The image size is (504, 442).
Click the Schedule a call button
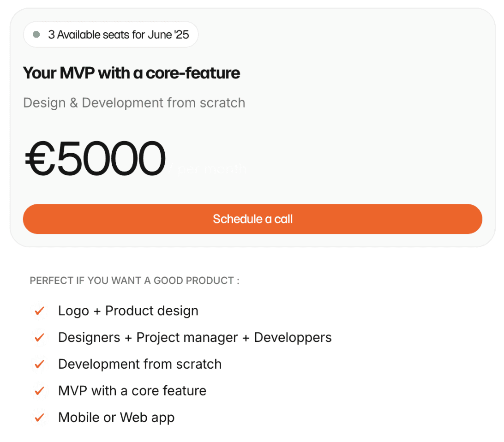pos(252,219)
